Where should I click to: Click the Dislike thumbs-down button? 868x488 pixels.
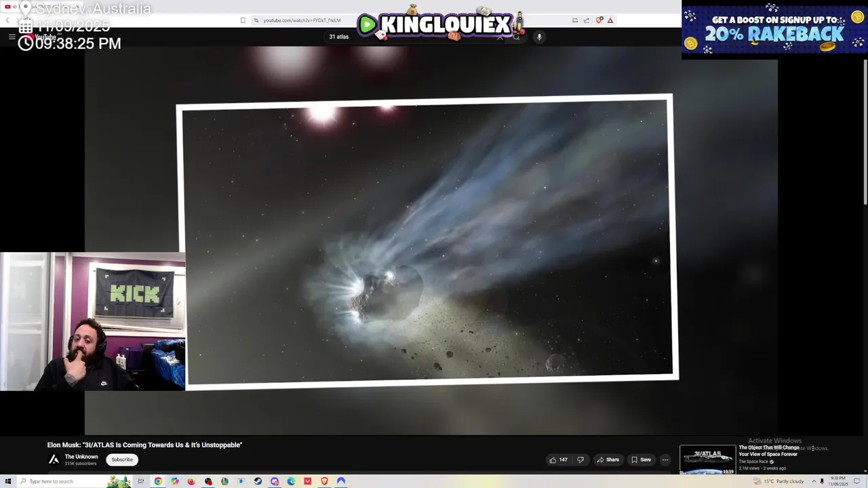click(x=580, y=460)
